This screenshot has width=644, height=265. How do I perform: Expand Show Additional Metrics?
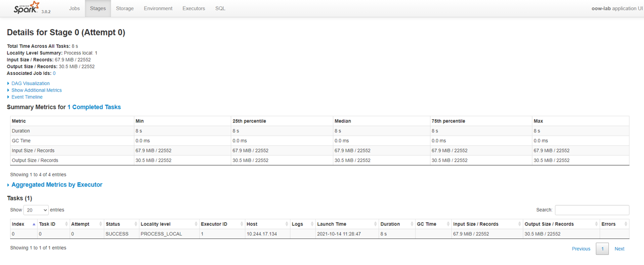[x=36, y=90]
